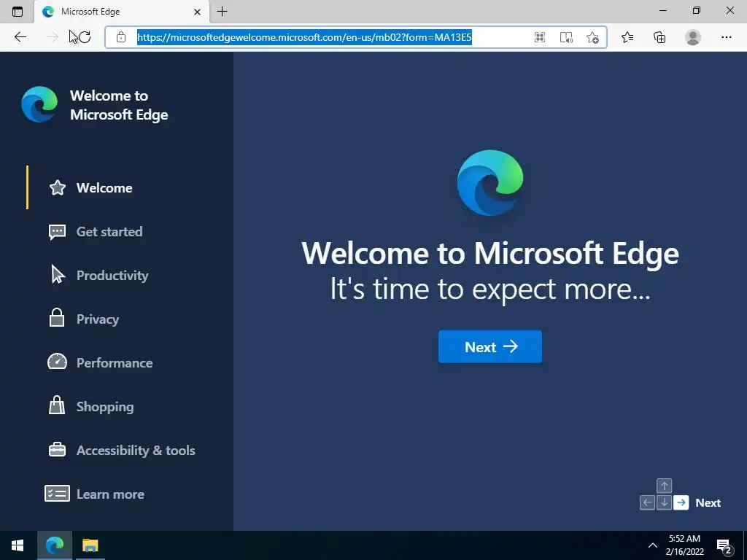This screenshot has width=747, height=560.
Task: Open the Favorites list
Action: pos(627,37)
